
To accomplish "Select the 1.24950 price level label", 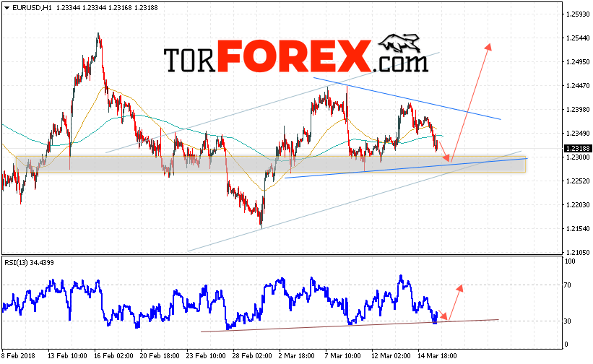I will (578, 62).
